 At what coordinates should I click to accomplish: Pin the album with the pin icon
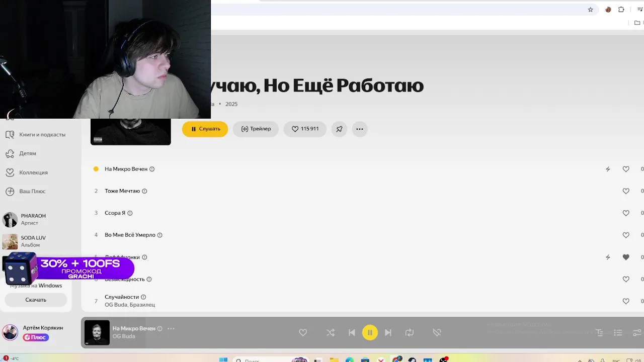click(x=339, y=129)
